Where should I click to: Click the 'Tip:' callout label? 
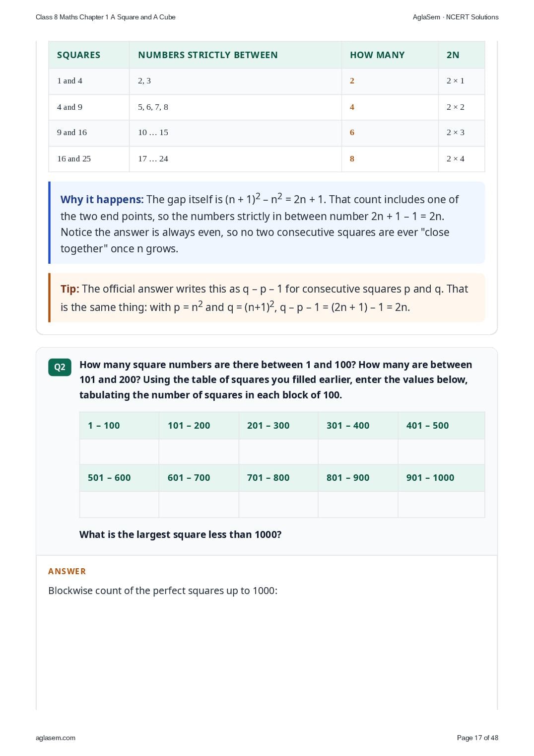pyautogui.click(x=70, y=289)
